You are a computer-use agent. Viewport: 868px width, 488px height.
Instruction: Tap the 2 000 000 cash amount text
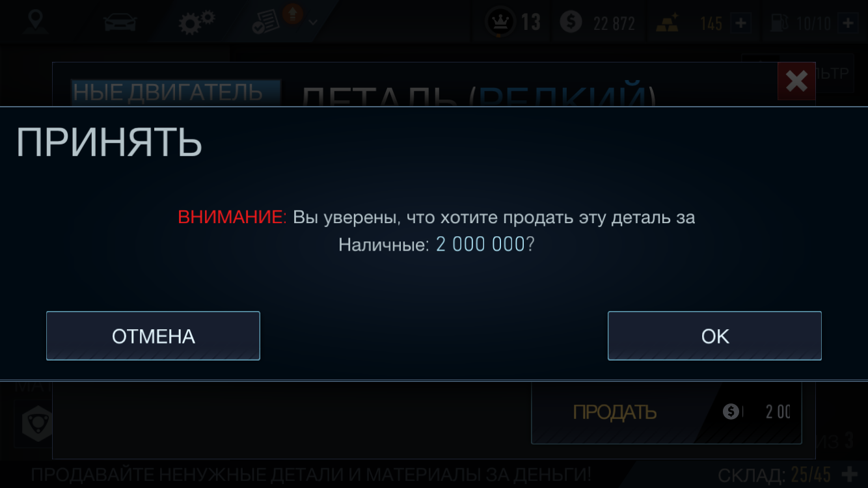(480, 245)
